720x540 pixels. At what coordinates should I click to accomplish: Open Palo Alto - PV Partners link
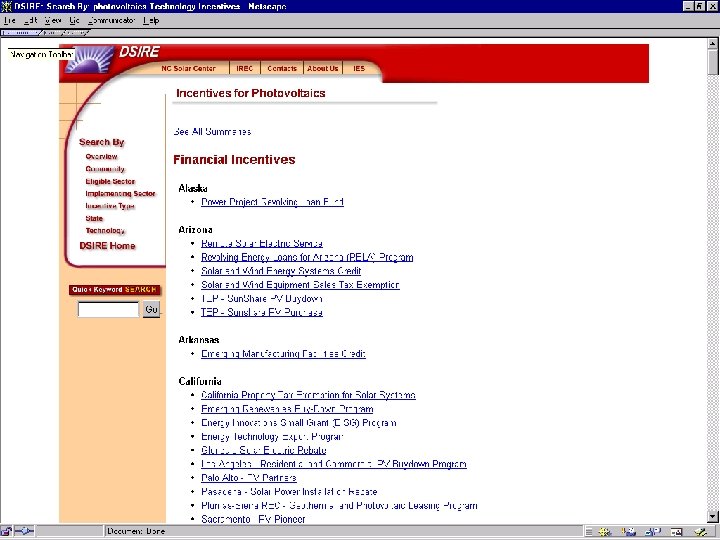pos(249,478)
